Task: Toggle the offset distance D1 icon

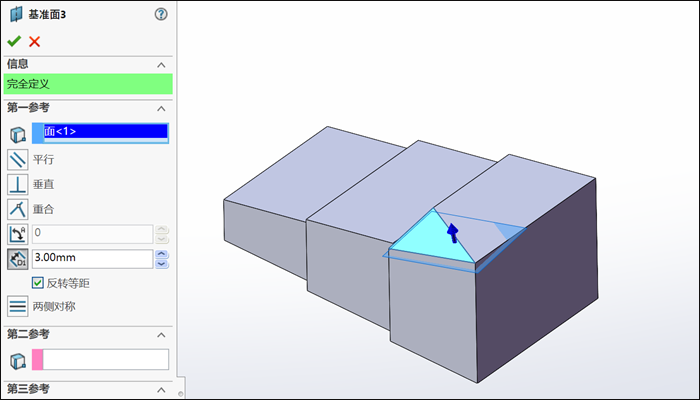Action: (x=18, y=259)
